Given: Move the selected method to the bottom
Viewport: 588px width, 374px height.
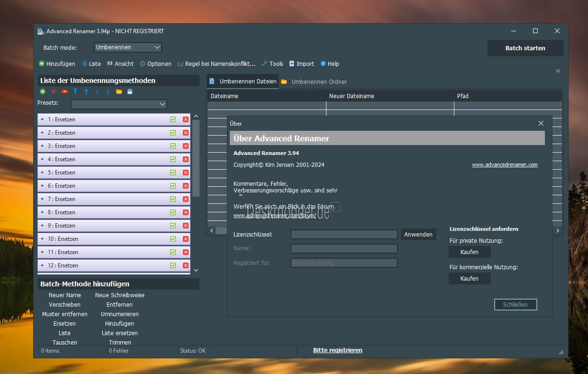Looking at the screenshot, I should click(108, 91).
